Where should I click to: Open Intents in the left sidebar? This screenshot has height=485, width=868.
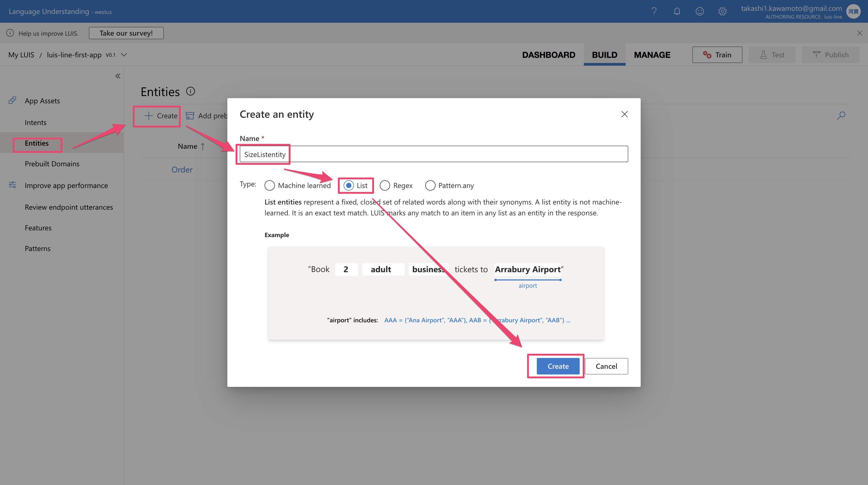pyautogui.click(x=35, y=123)
